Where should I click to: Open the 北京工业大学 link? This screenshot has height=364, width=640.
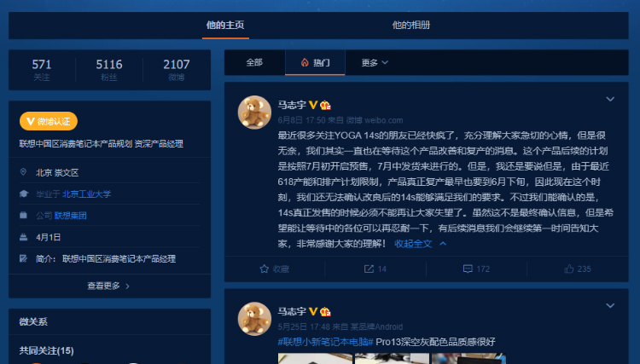coord(86,194)
